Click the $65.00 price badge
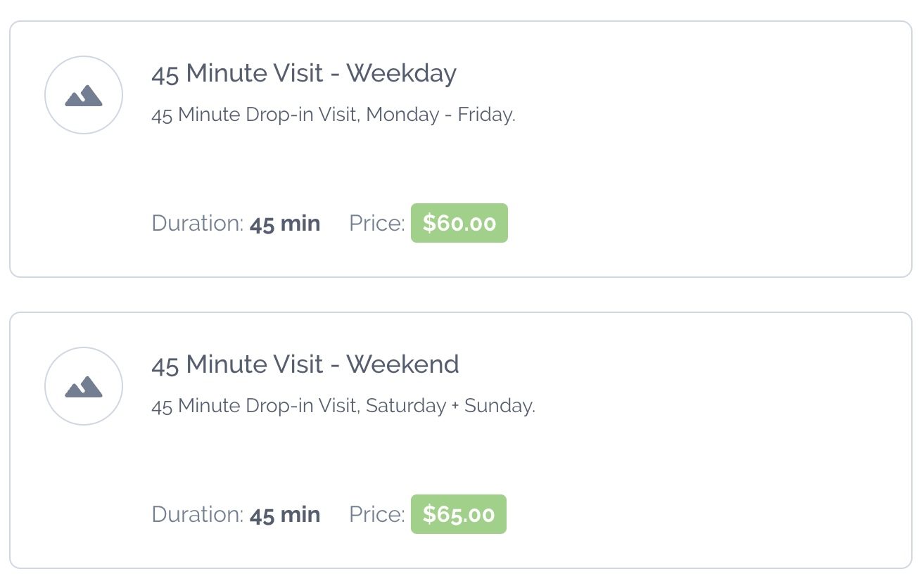Viewport: 921px width, 588px height. tap(459, 514)
